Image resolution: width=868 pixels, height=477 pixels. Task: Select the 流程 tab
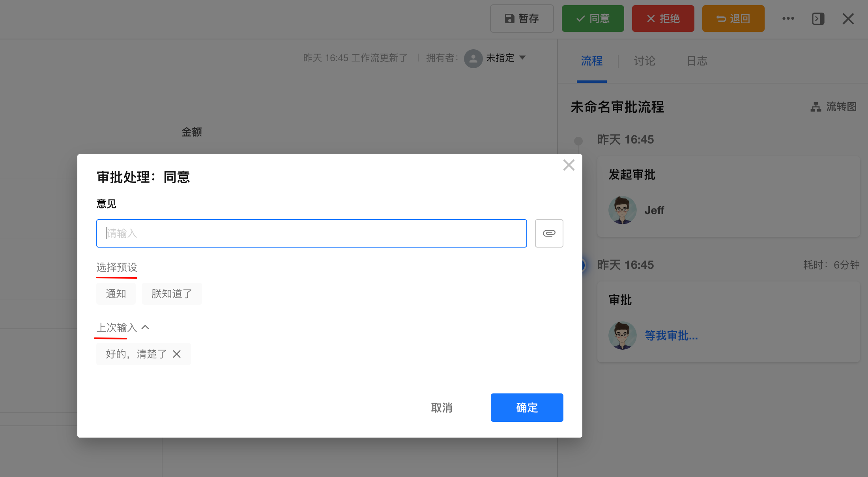[x=591, y=61]
